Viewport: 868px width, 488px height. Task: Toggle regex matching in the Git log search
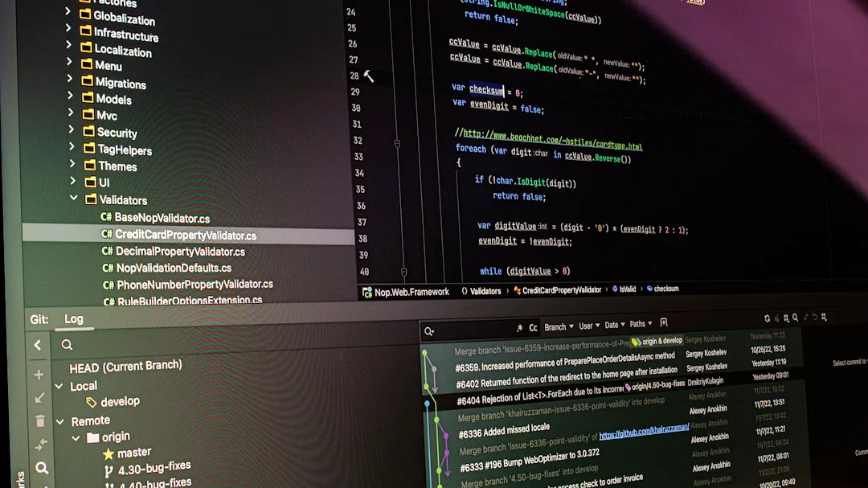[x=518, y=327]
